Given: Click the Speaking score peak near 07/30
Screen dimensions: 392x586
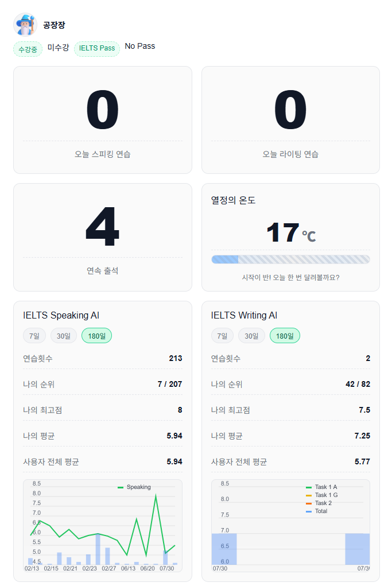Looking at the screenshot, I should click(x=156, y=495).
